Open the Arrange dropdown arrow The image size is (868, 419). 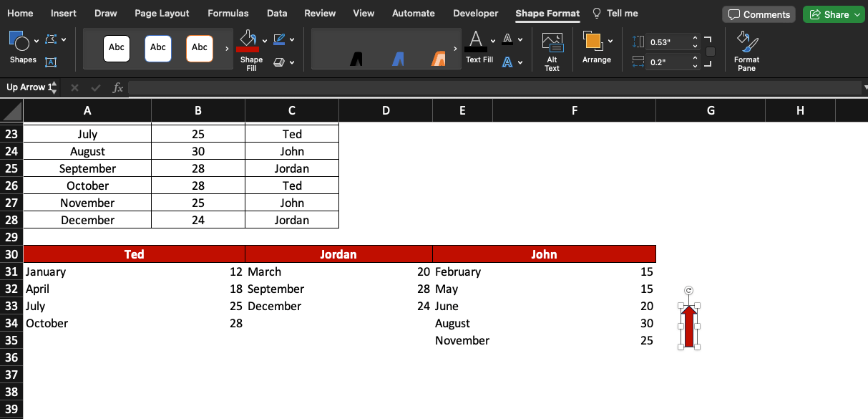coord(610,41)
